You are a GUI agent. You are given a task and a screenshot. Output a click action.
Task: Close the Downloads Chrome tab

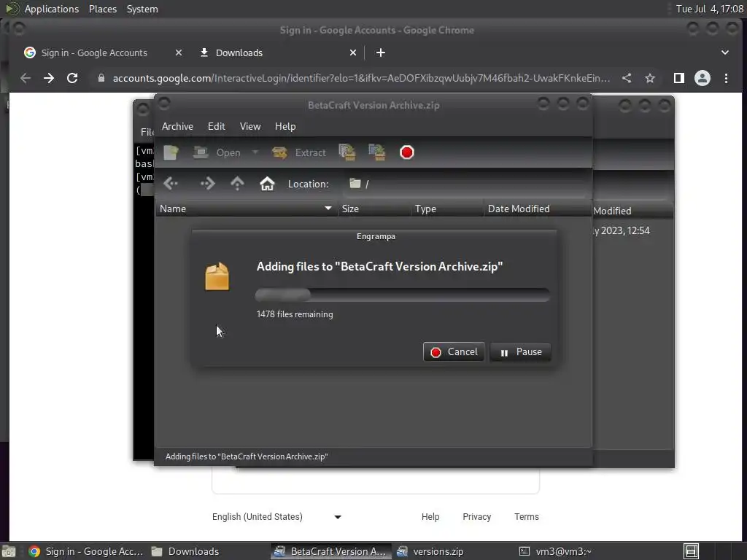353,52
